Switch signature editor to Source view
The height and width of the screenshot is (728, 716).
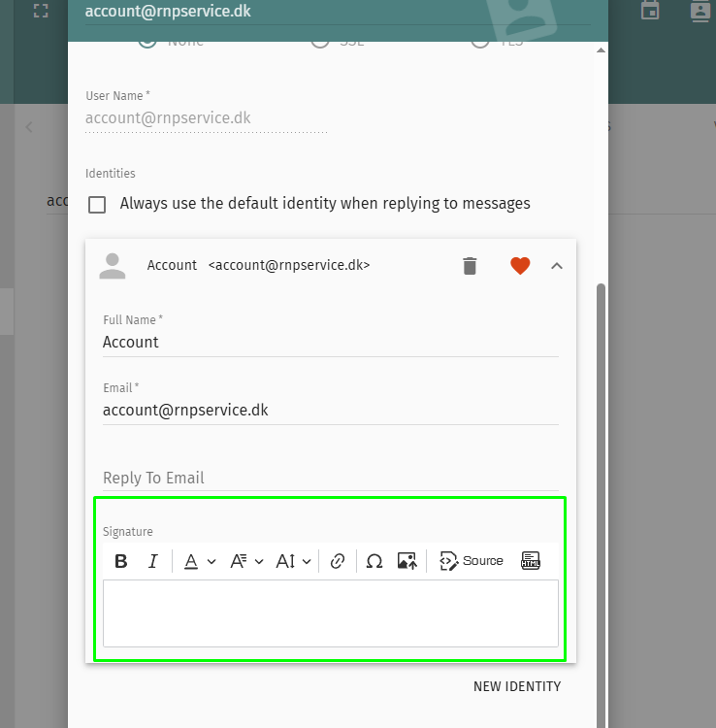pos(472,561)
